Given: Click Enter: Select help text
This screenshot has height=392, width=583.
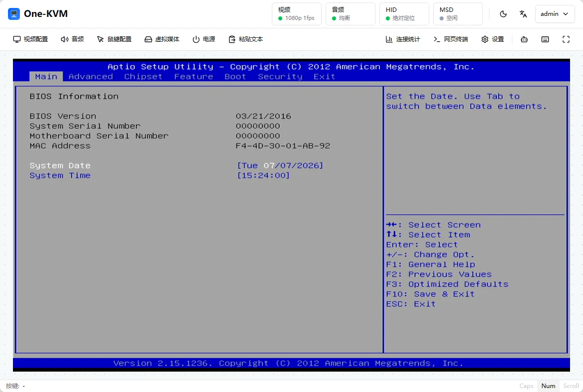Looking at the screenshot, I should [x=422, y=245].
